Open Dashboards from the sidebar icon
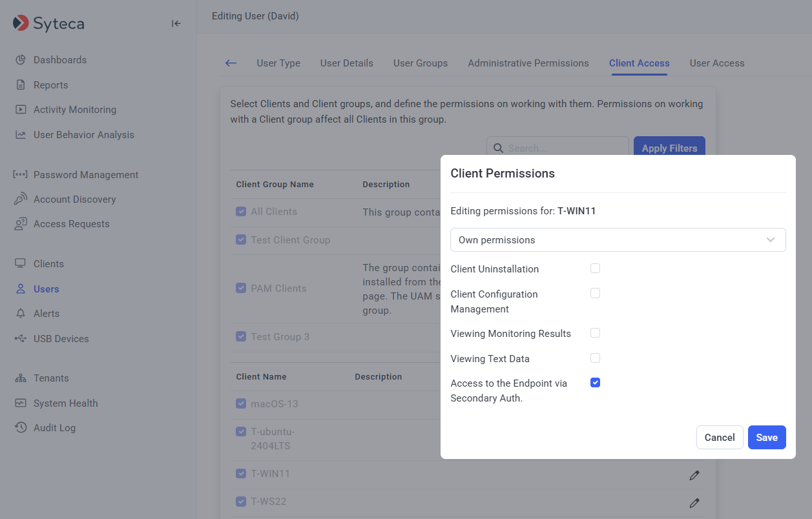Screen dimensions: 812x519 tap(21, 60)
